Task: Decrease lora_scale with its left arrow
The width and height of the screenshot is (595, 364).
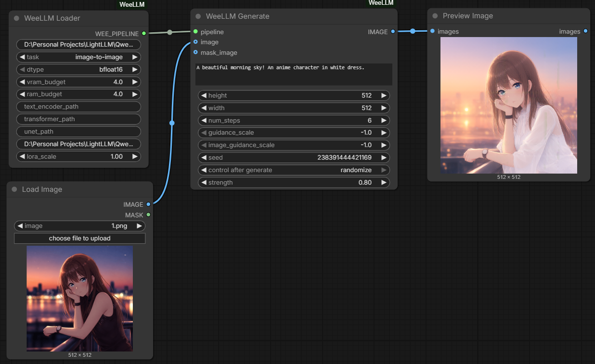Action: [x=22, y=157]
